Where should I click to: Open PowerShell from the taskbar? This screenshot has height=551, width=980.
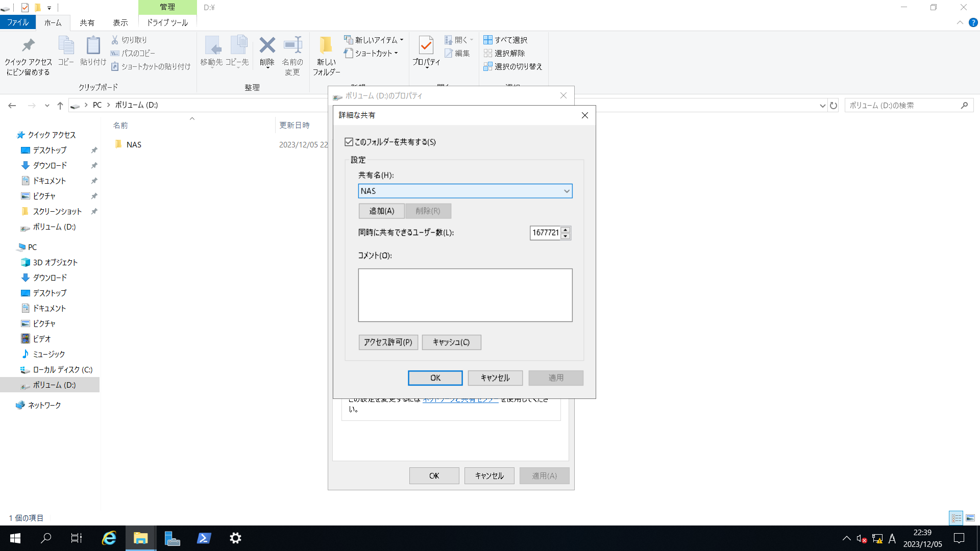[204, 538]
